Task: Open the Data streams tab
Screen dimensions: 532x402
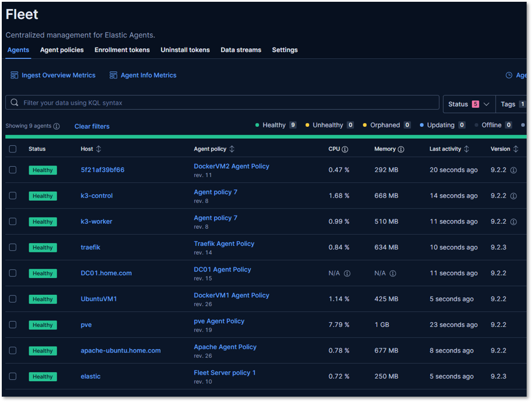Action: (x=241, y=50)
